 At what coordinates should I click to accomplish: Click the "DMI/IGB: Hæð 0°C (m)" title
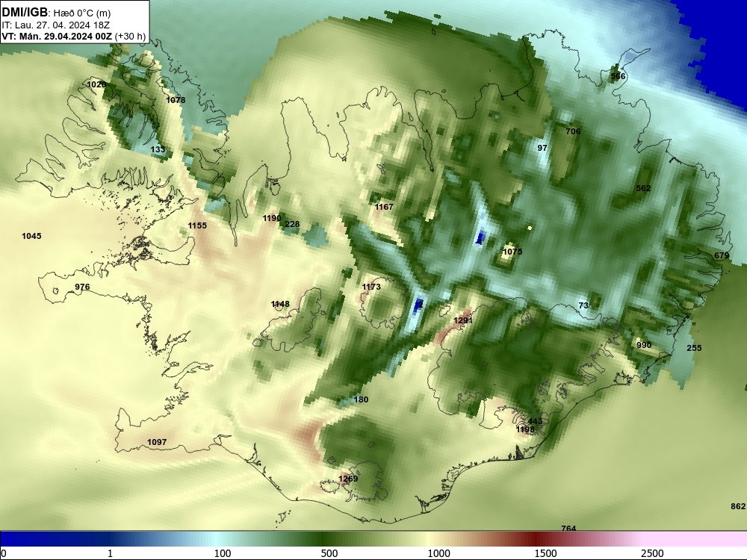(56, 13)
